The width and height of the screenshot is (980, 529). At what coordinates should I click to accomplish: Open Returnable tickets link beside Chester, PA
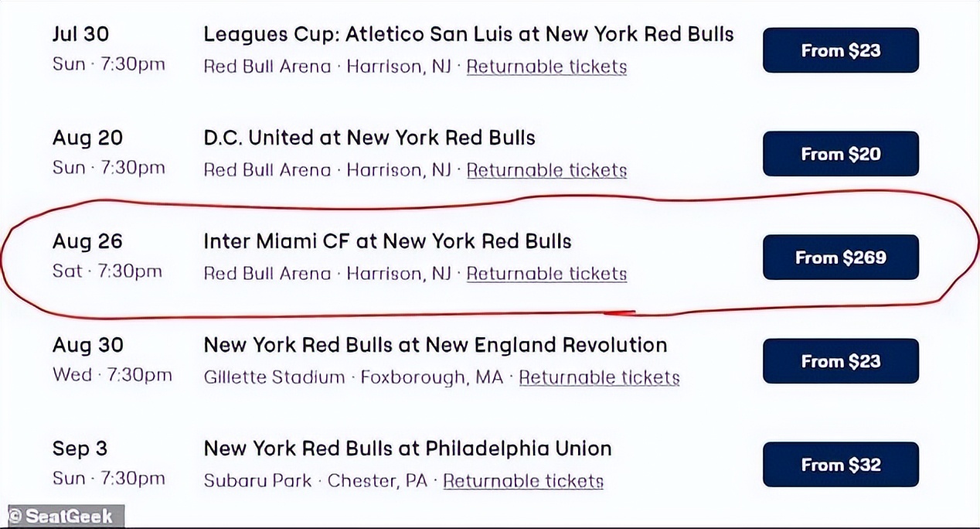[x=523, y=481]
